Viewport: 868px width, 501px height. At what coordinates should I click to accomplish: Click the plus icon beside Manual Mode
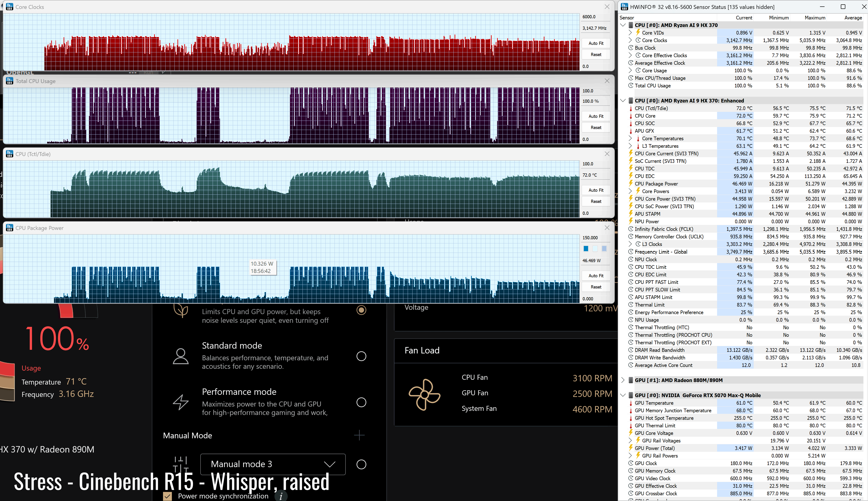[359, 435]
